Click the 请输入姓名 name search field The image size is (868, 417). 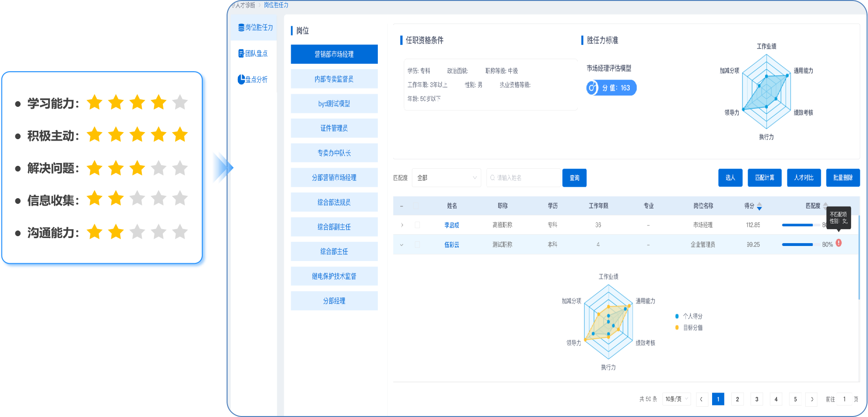[x=524, y=178]
